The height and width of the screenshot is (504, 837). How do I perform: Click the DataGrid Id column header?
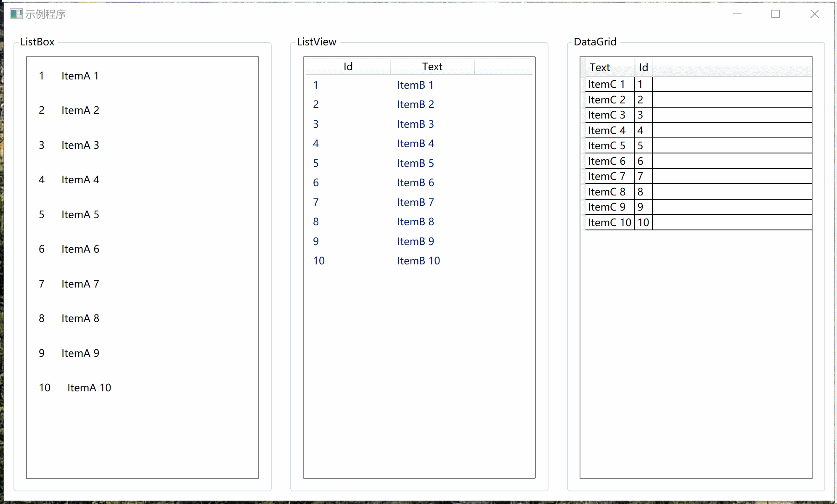(643, 68)
